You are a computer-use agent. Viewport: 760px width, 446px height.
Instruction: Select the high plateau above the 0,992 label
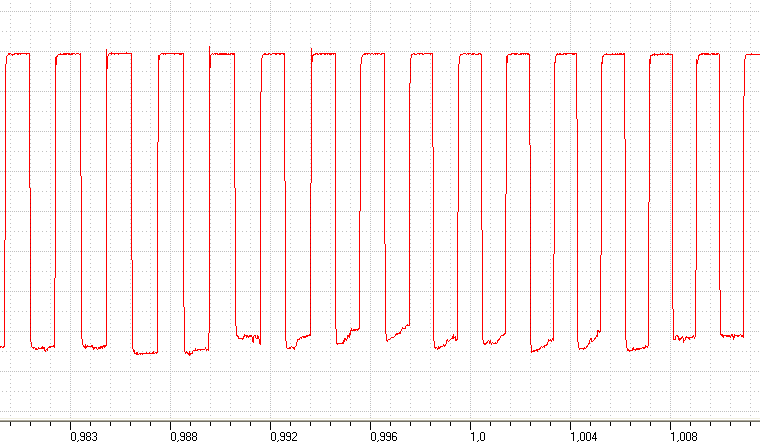[x=273, y=54]
